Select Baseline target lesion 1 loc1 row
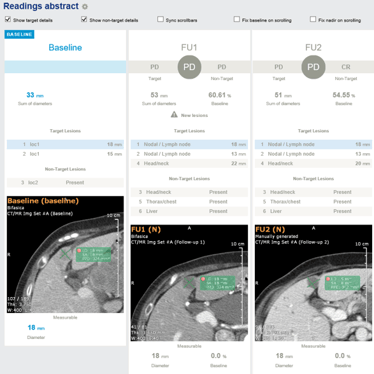Screen dimensions: 374x374 [x=65, y=144]
